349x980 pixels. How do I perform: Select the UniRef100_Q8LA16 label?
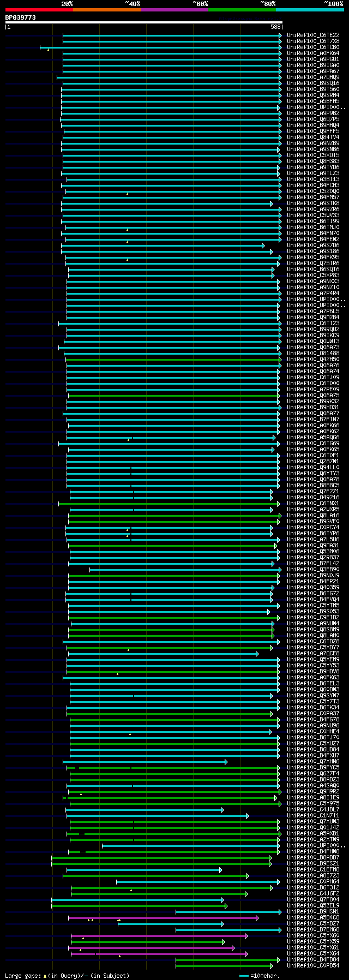click(313, 515)
